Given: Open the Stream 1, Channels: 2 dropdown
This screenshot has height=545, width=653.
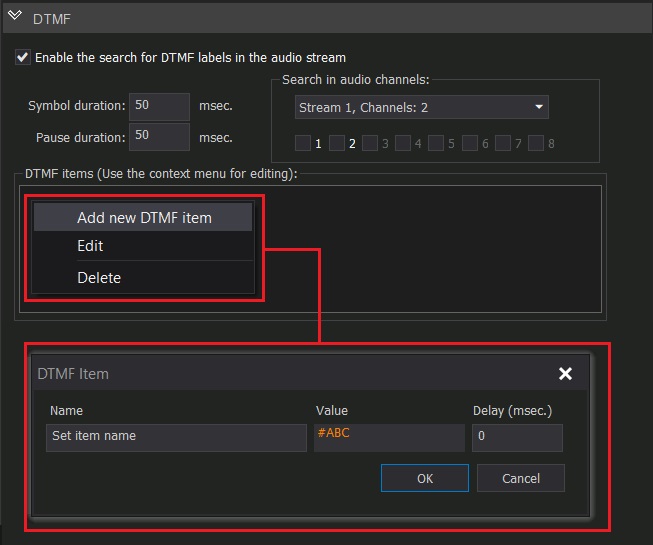Looking at the screenshot, I should point(421,107).
